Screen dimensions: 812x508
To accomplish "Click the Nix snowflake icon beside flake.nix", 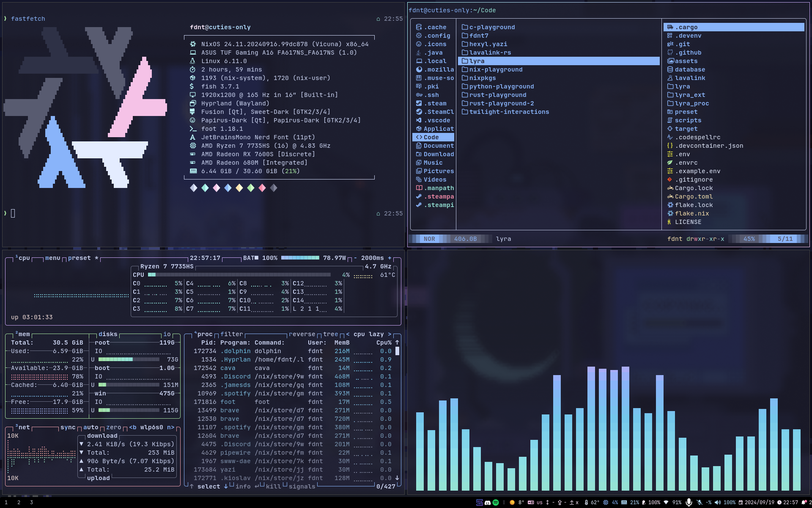I will (670, 213).
